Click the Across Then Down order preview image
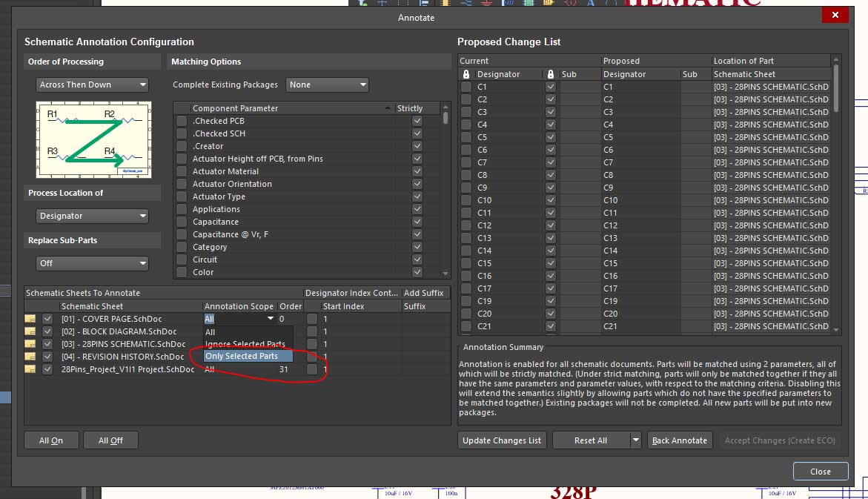868x499 pixels. pyautogui.click(x=93, y=139)
